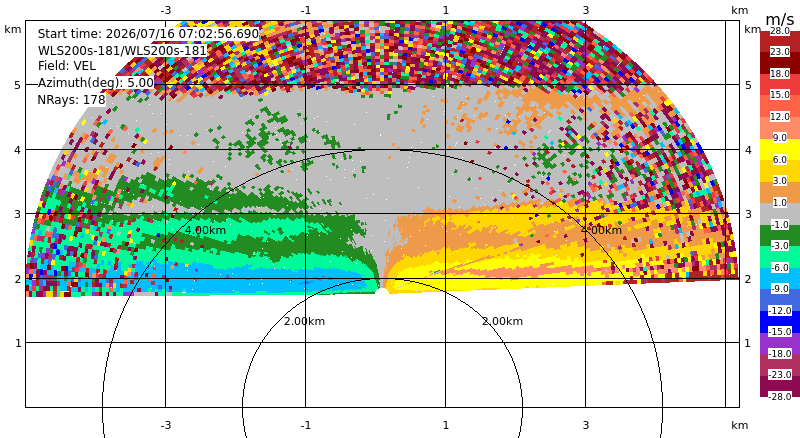Select the cyan -9.0 color band
Image resolution: width=800 pixels, height=438 pixels.
(x=780, y=278)
